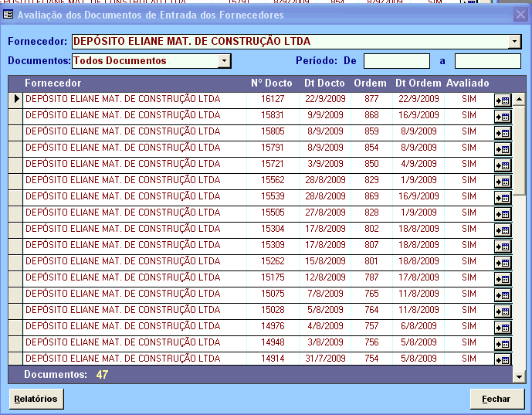
Task: Click the form icon in title bar
Action: tap(8, 15)
